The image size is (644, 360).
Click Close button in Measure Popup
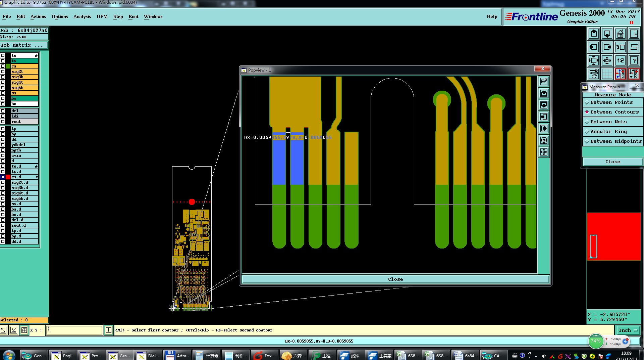point(613,162)
